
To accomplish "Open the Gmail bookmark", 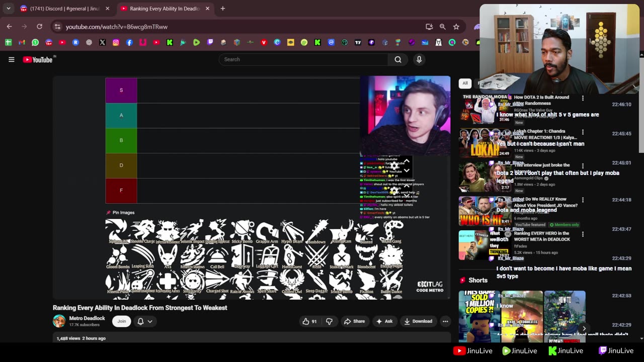I will (22, 43).
